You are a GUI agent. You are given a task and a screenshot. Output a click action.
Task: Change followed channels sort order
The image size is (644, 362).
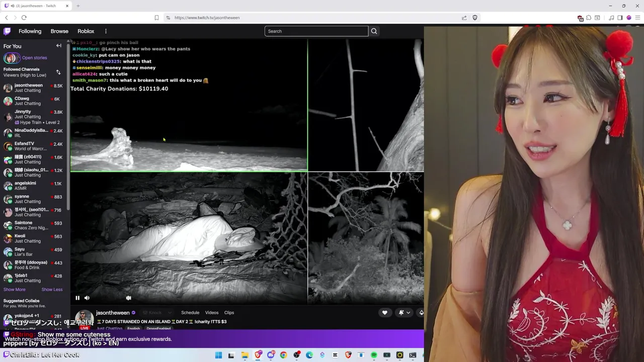pos(58,72)
